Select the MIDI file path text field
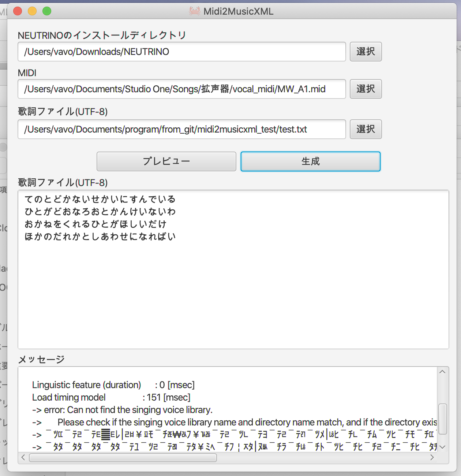Viewport: 461px width, 476px height. [x=182, y=89]
